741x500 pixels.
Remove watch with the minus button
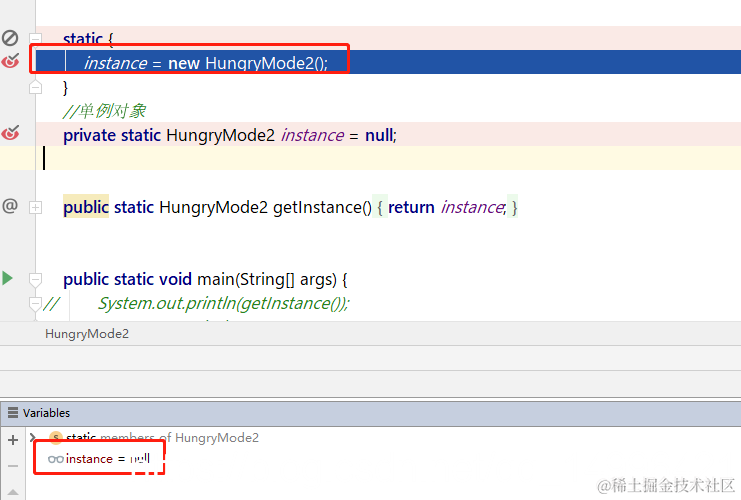coord(13,466)
